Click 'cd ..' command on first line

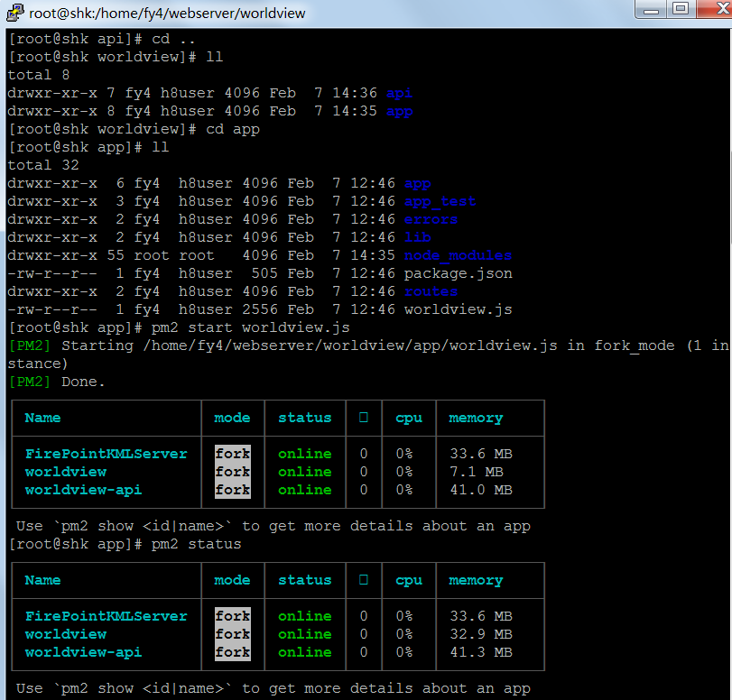(x=173, y=39)
